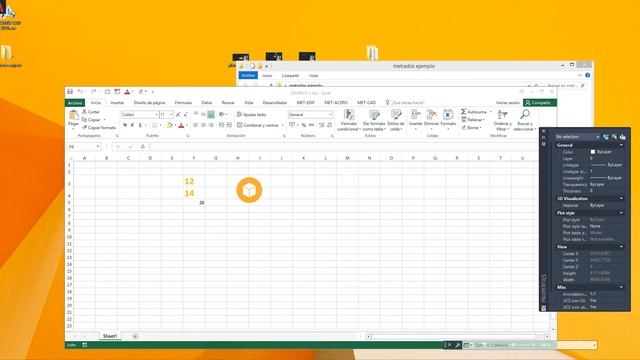The height and width of the screenshot is (360, 640).
Task: Click the Copiar formato brush
Action: tap(99, 128)
